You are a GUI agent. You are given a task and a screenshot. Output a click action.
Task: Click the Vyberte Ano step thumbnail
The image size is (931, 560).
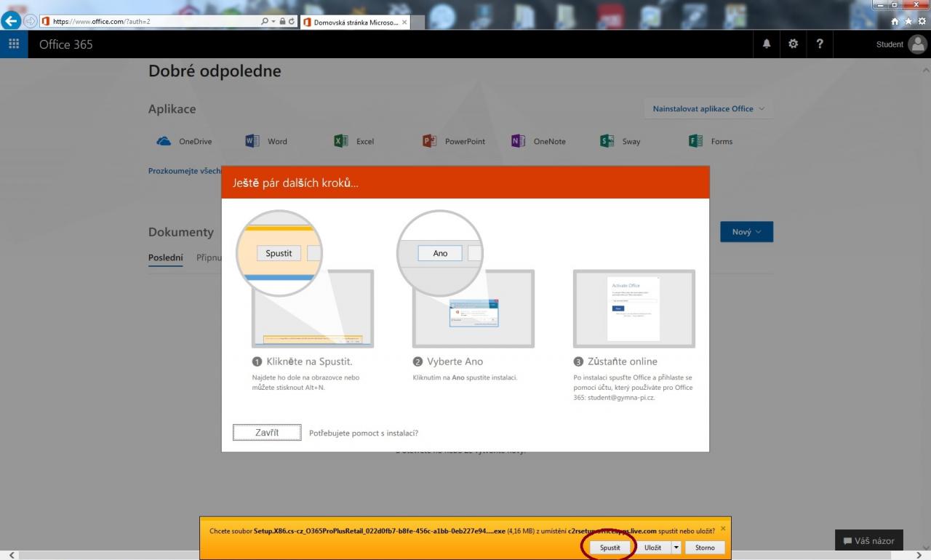pyautogui.click(x=474, y=308)
